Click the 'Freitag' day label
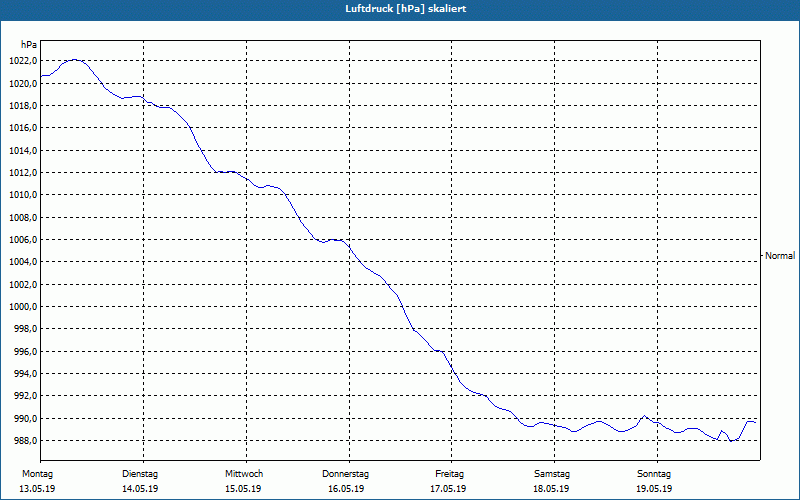Image resolution: width=800 pixels, height=500 pixels. tap(449, 474)
